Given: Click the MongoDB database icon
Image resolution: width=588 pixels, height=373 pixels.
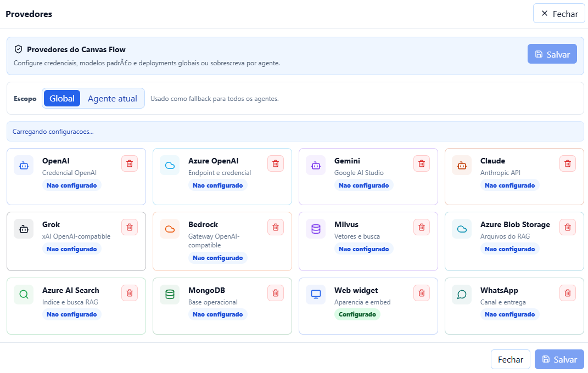Looking at the screenshot, I should pos(170,295).
